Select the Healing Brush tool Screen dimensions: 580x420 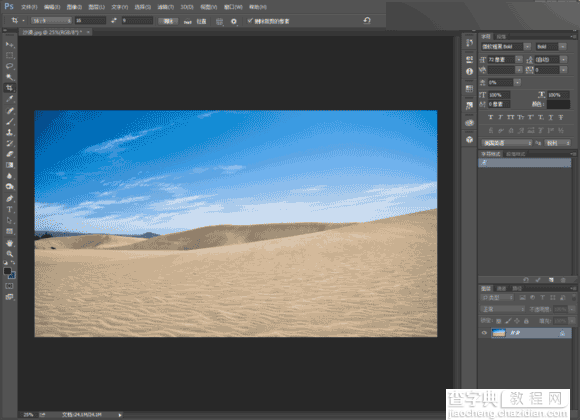pos(9,110)
